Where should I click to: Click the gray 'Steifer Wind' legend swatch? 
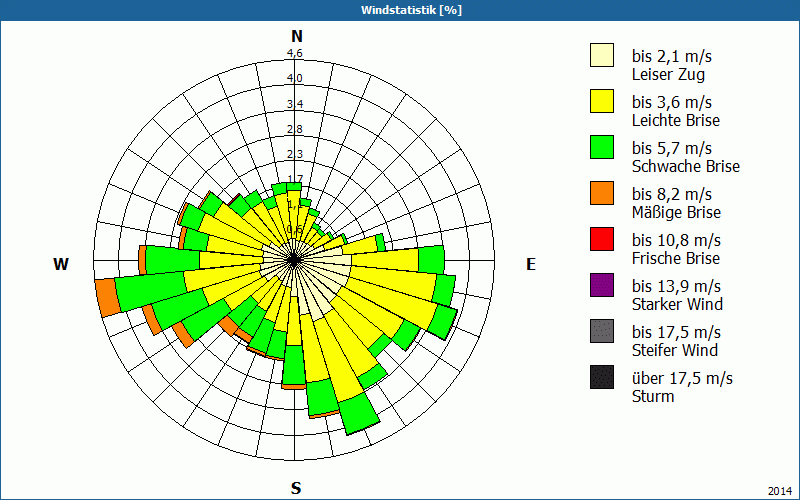tap(601, 332)
